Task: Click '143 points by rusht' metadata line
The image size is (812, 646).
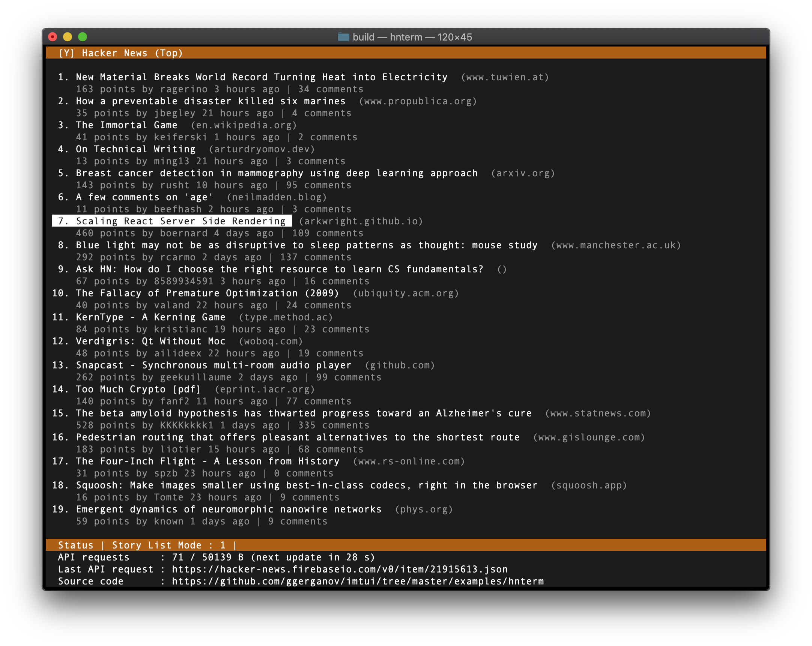Action: coord(214,185)
